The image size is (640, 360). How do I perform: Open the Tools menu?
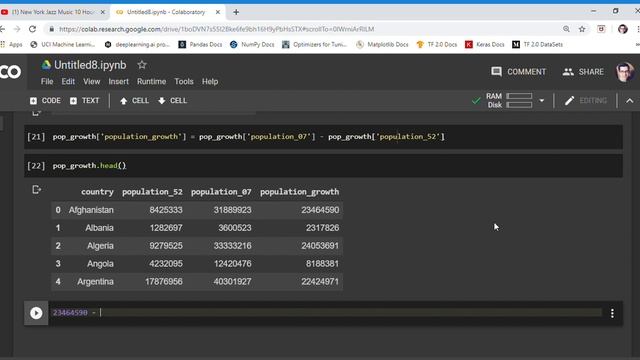[184, 82]
